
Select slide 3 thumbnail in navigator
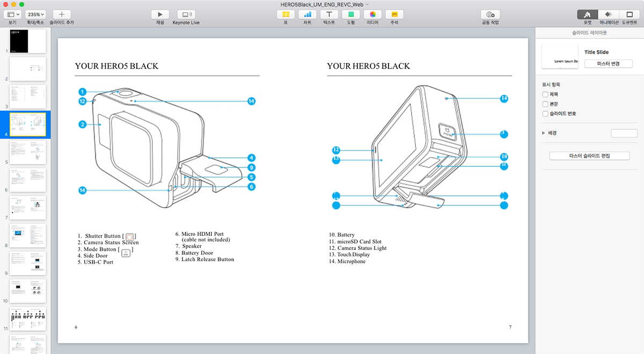pos(28,97)
